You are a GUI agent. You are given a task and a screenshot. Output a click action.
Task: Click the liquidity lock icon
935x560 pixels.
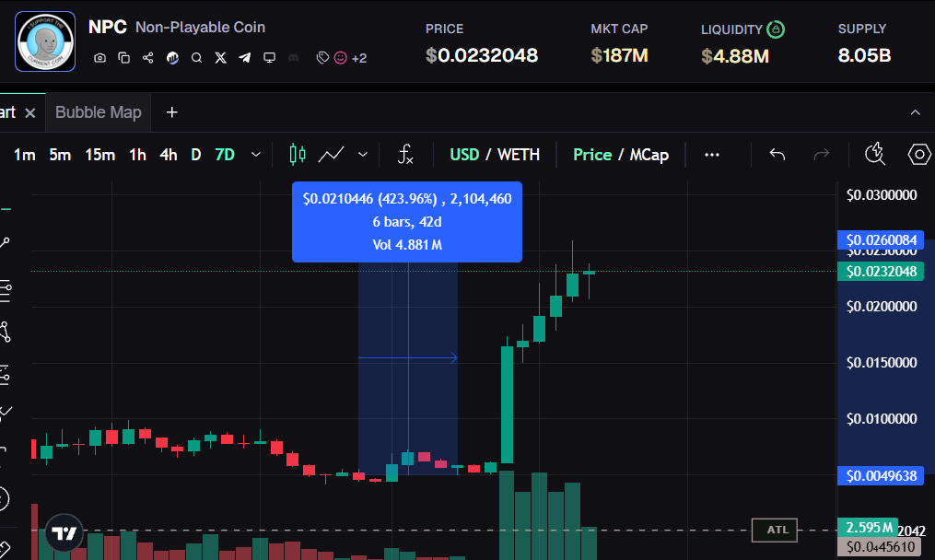[x=776, y=29]
